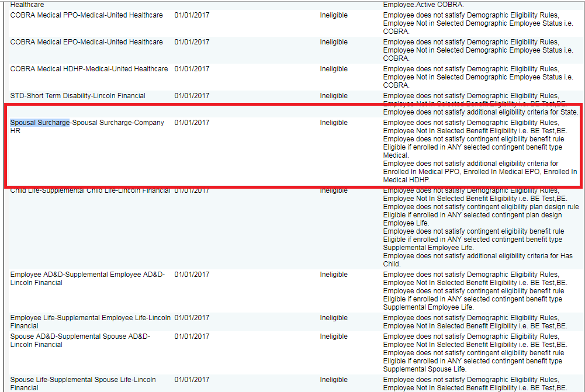Click the date for COBRA Medical PPO
The height and width of the screenshot is (392, 585).
point(192,15)
